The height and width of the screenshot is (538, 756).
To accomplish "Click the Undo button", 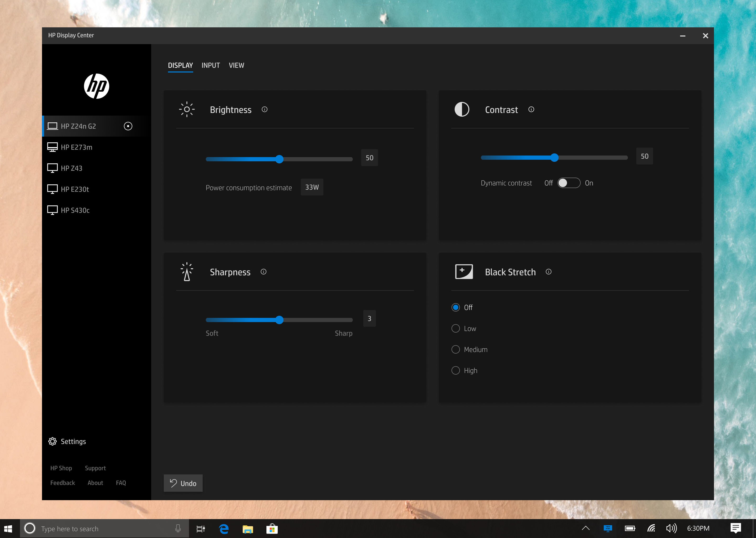I will (x=183, y=483).
